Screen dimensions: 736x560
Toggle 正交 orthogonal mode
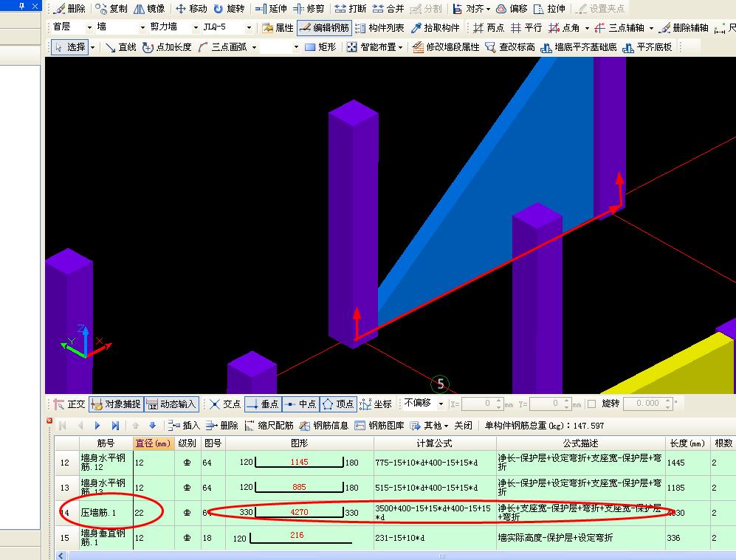pos(69,404)
